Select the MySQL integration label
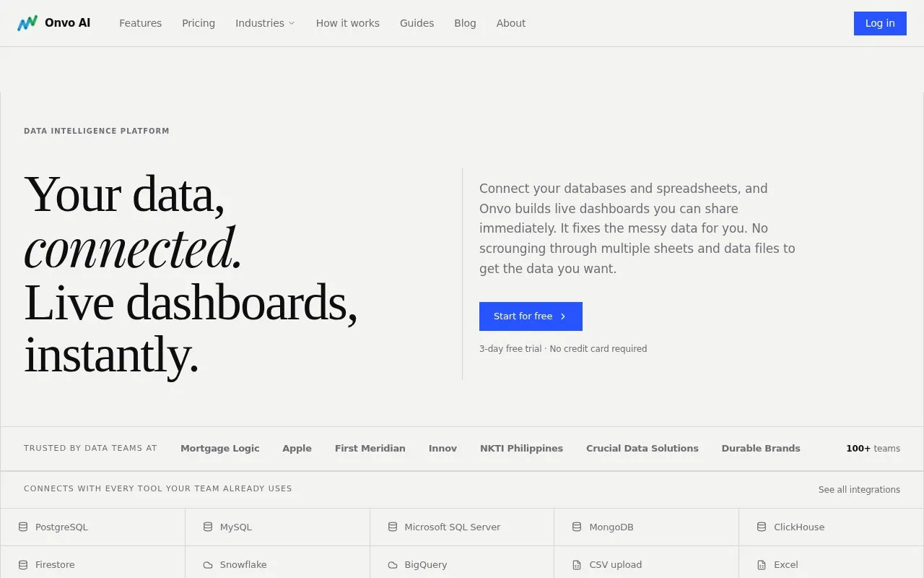Screen dimensions: 924x578 [x=236, y=527]
